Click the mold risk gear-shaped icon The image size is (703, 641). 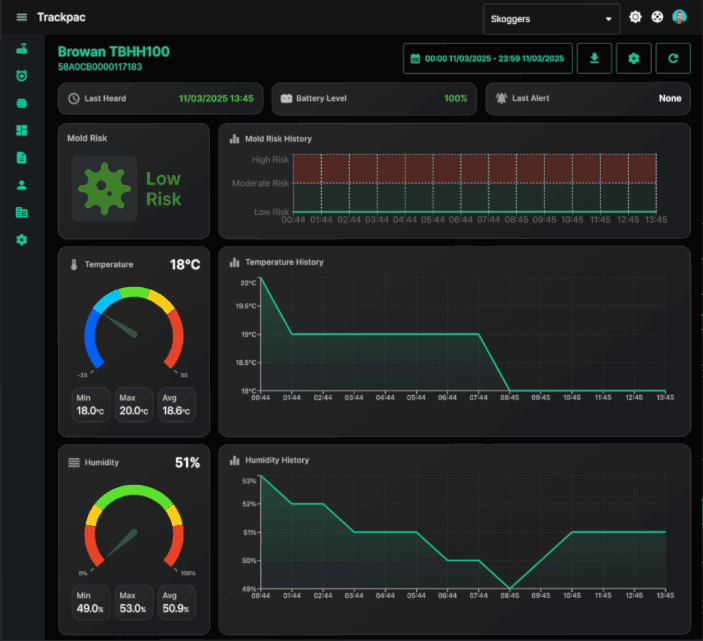[104, 189]
